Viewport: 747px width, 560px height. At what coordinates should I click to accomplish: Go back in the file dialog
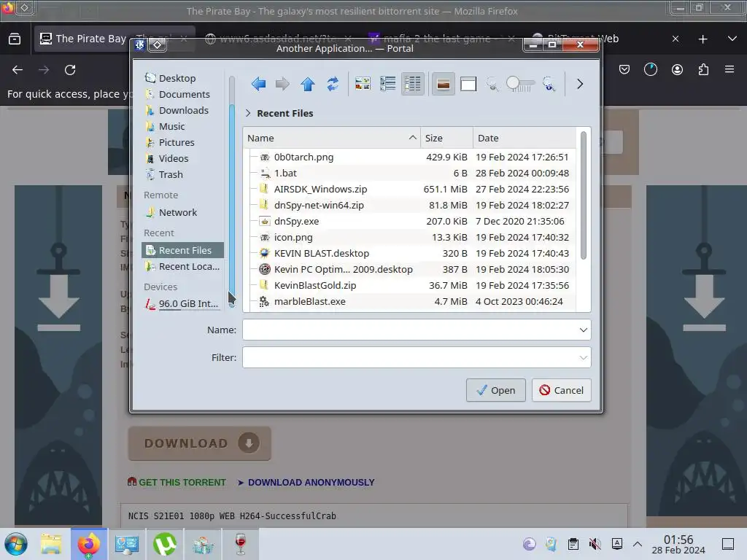[258, 85]
